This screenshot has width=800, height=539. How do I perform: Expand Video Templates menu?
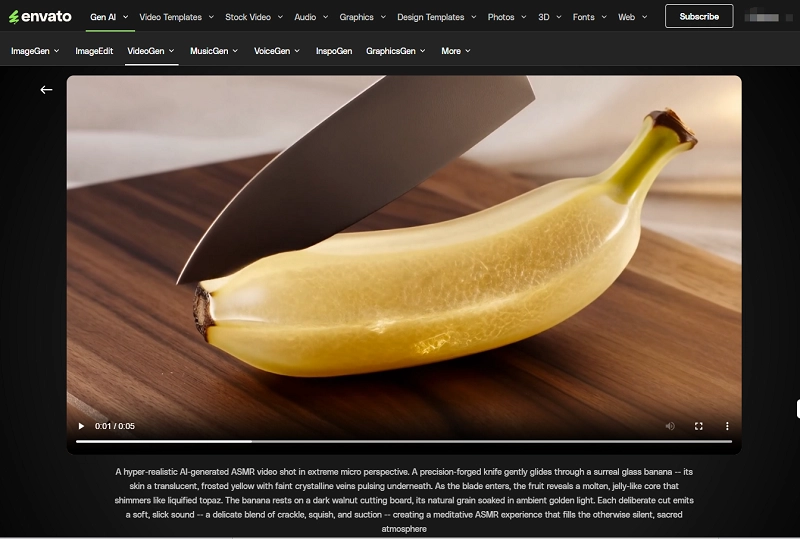(x=177, y=17)
